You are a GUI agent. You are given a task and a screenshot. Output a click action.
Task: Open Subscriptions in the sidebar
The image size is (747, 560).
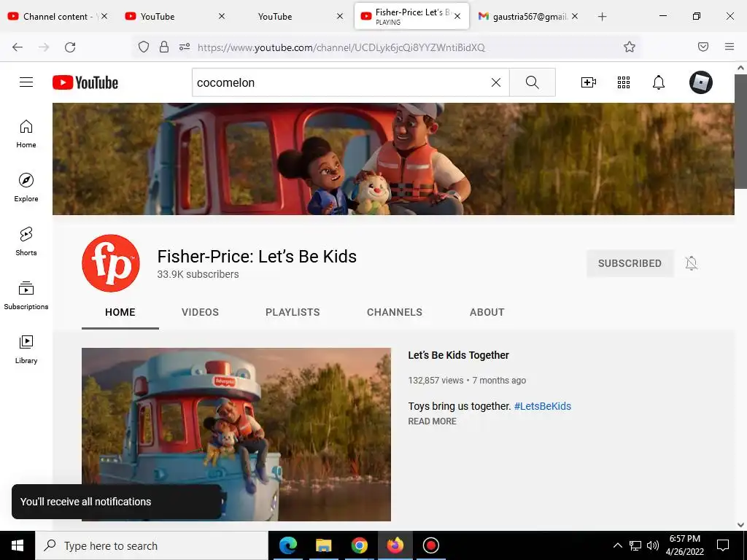(26, 295)
